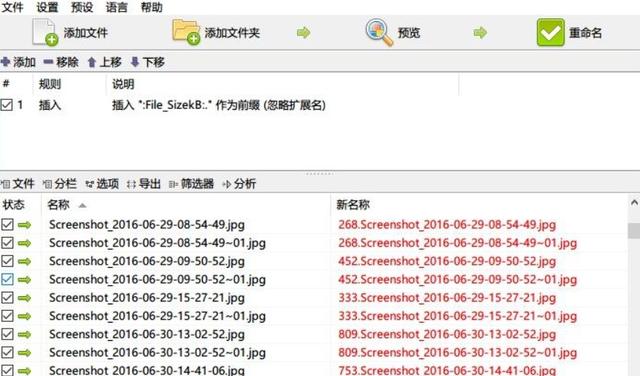Image resolution: width=640 pixels, height=376 pixels.
Task: Select rule description 插入 ":File_SizekB:." 作为前缀
Action: pos(219,105)
